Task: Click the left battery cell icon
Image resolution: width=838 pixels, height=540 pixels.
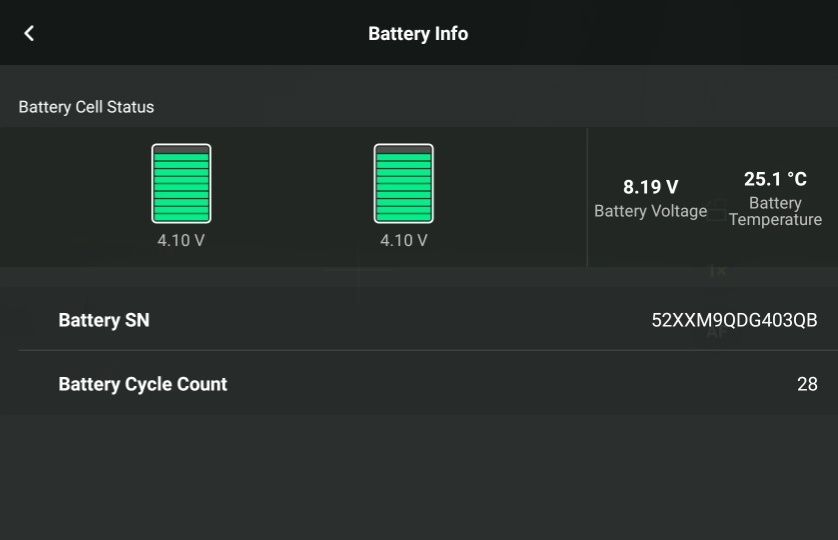Action: pyautogui.click(x=181, y=183)
